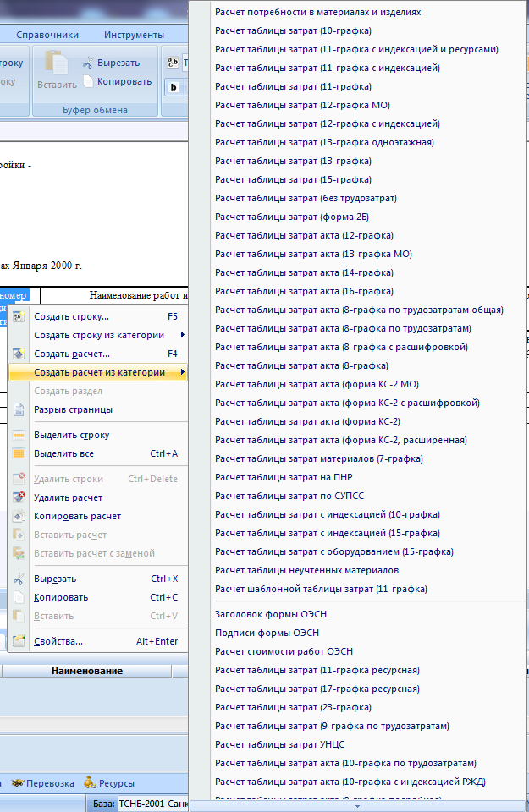Choose 'Копировать расчет' menu item
This screenshot has width=529, height=812.
click(x=98, y=516)
